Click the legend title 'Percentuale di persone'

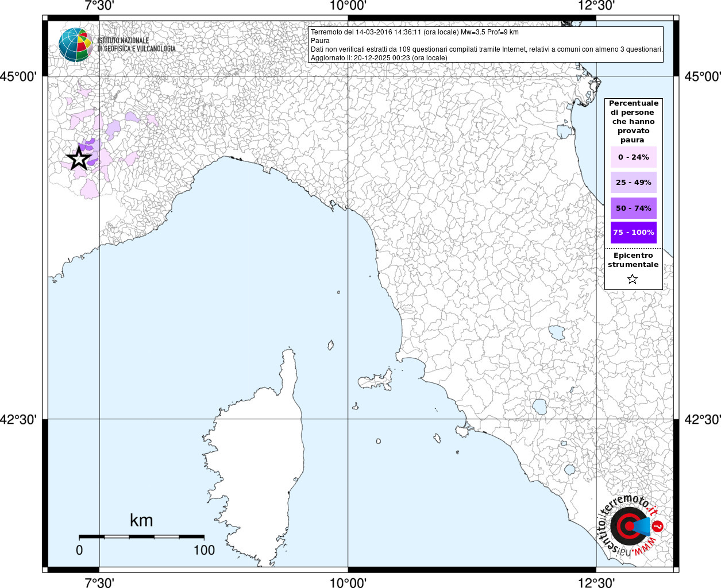(x=633, y=122)
